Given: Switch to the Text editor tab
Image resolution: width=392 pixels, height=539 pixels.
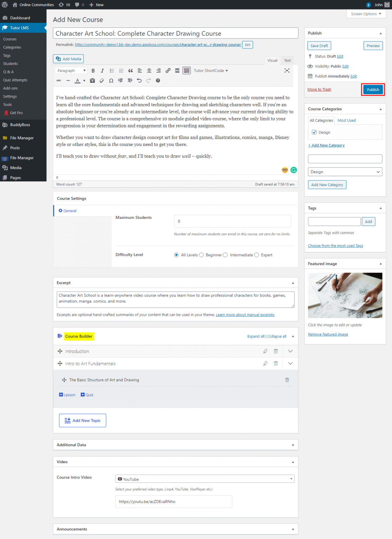Looking at the screenshot, I should [287, 60].
